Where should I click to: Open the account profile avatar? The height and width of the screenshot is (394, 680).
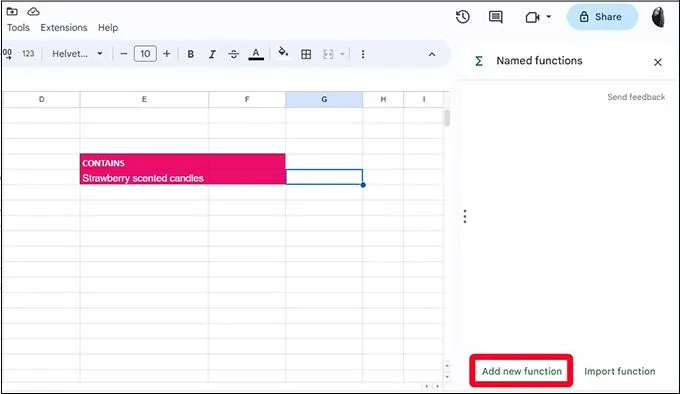(x=658, y=17)
